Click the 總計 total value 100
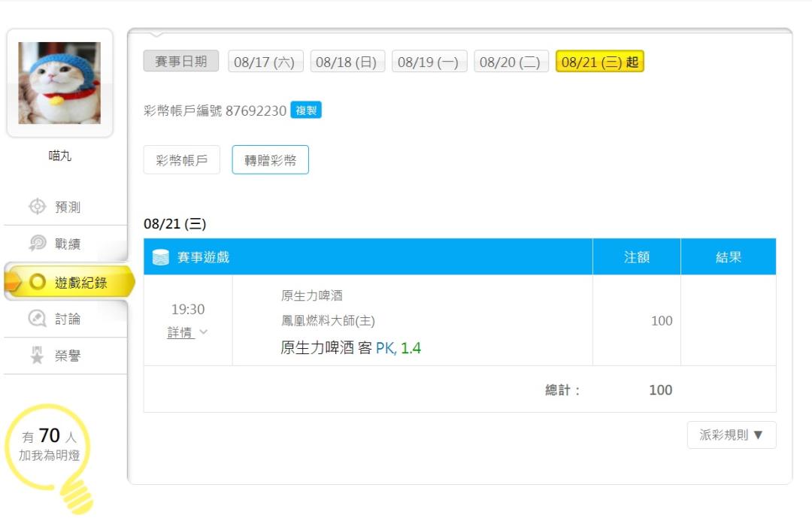The width and height of the screenshot is (812, 521). pos(661,390)
